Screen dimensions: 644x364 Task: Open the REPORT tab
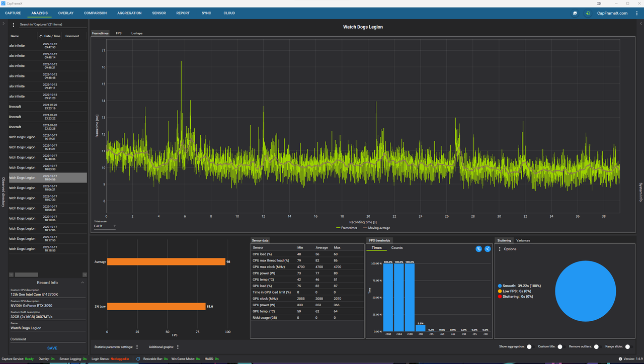tap(183, 13)
